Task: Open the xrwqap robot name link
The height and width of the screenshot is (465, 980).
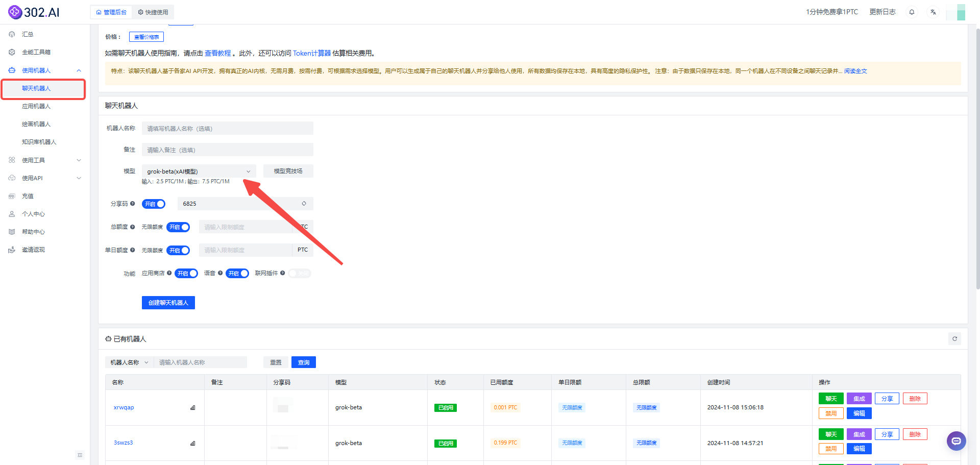Action: 124,407
